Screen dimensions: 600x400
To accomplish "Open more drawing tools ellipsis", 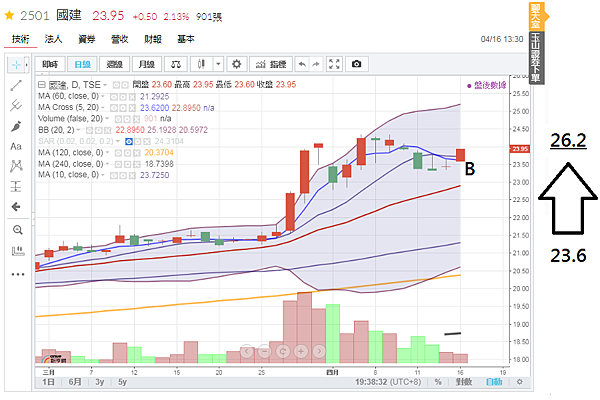I will pos(18,274).
